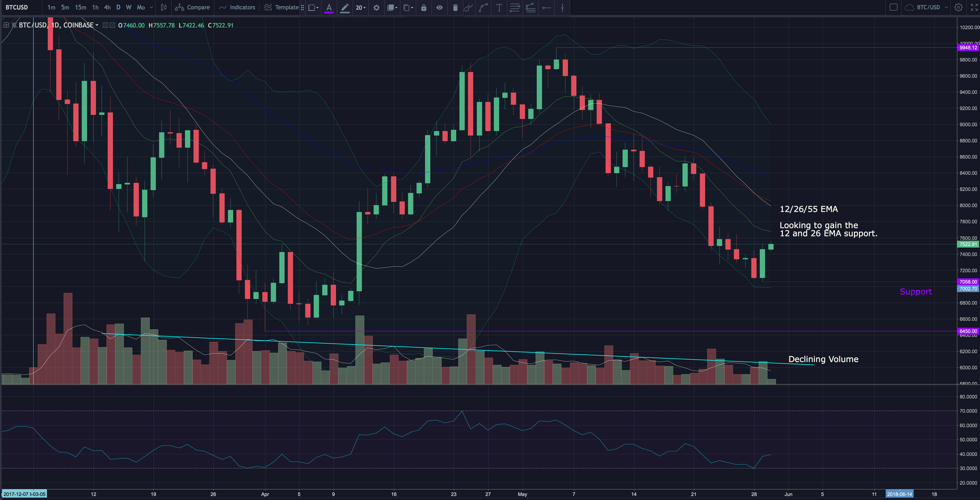980x500 pixels.
Task: Select the horizontal ray tool
Action: pyautogui.click(x=547, y=7)
